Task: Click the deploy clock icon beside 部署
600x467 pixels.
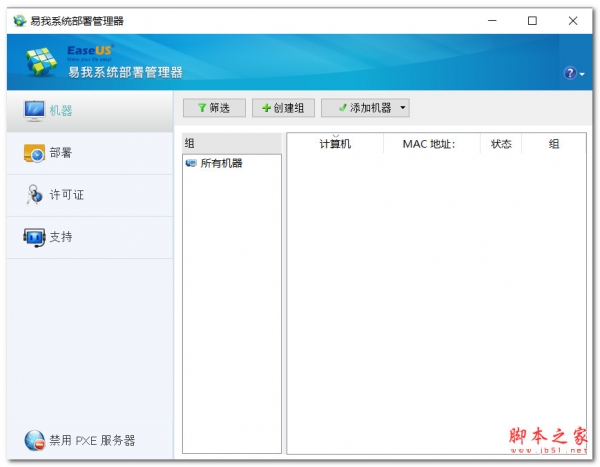Action: (x=34, y=153)
